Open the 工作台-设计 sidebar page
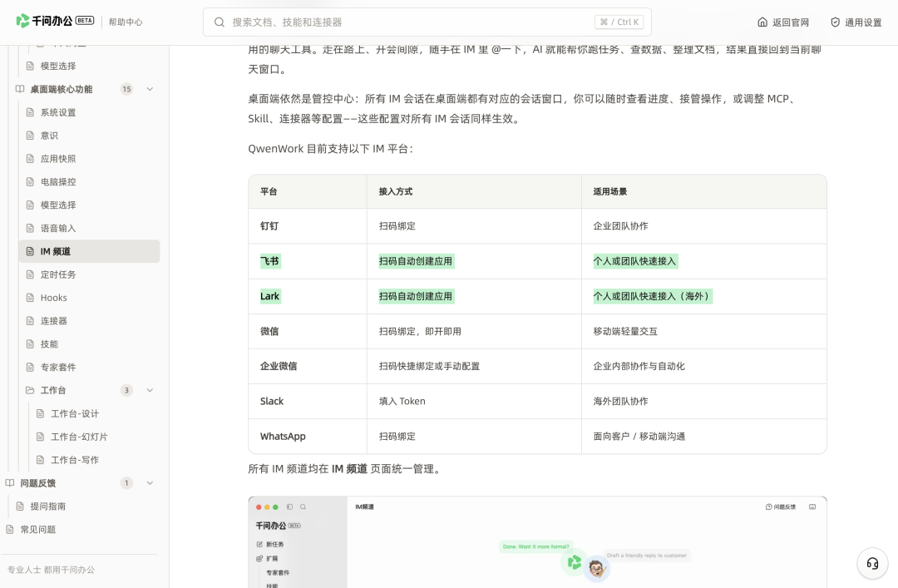This screenshot has width=898, height=588. point(95,413)
